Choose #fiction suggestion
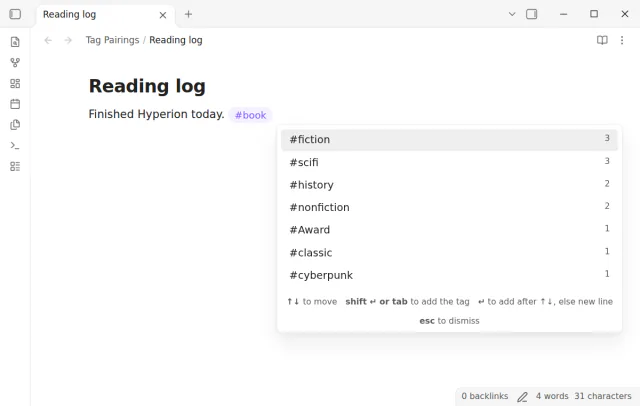Screen dimensions: 640x406 click(449, 140)
